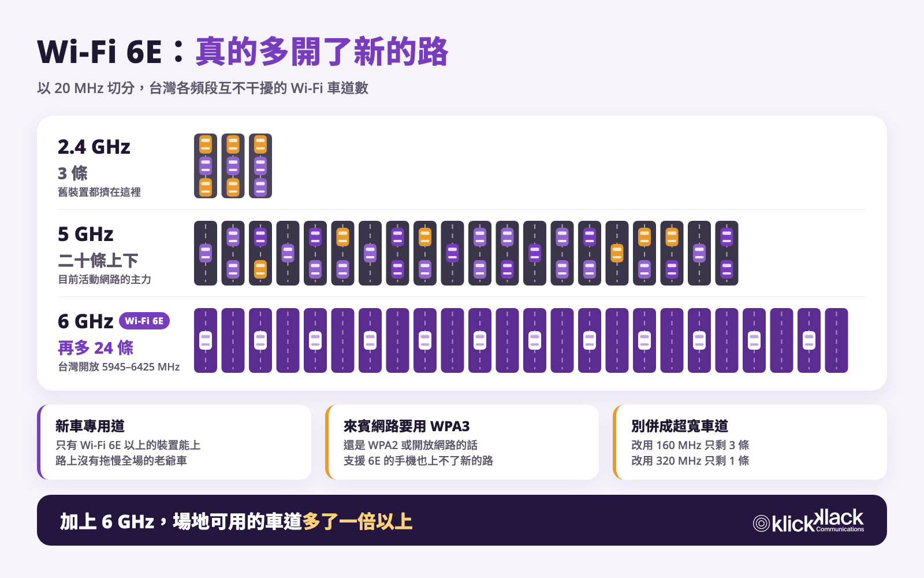Image resolution: width=924 pixels, height=578 pixels.
Task: Click the '來賓網路要用 WPA3' card heading
Action: click(407, 426)
